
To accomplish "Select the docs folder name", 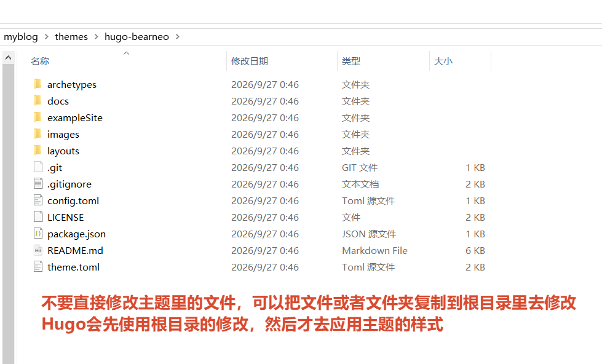I will [58, 101].
